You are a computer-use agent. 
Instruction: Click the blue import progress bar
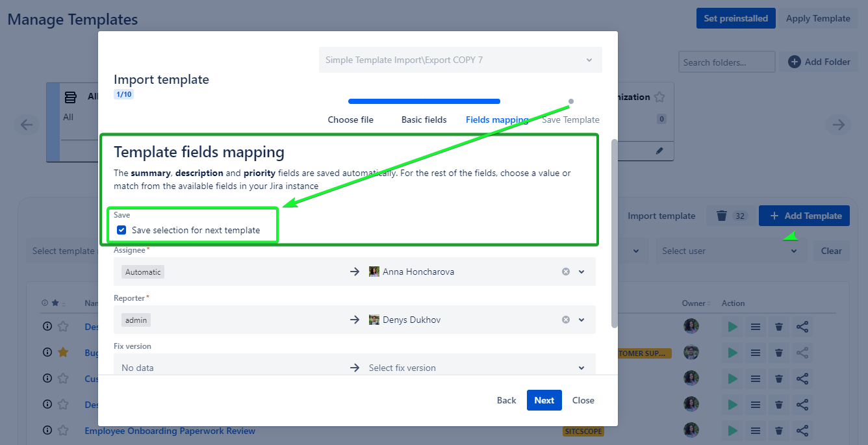pos(424,101)
